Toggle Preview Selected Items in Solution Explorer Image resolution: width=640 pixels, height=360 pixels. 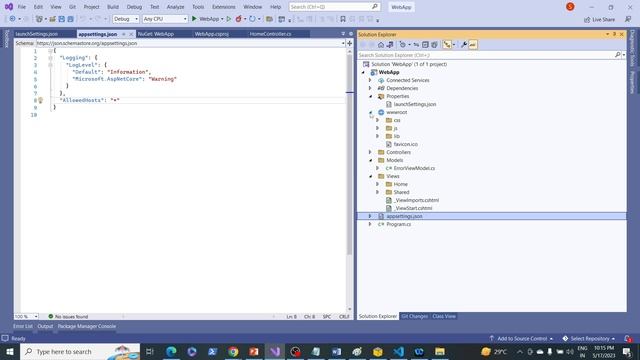[473, 45]
